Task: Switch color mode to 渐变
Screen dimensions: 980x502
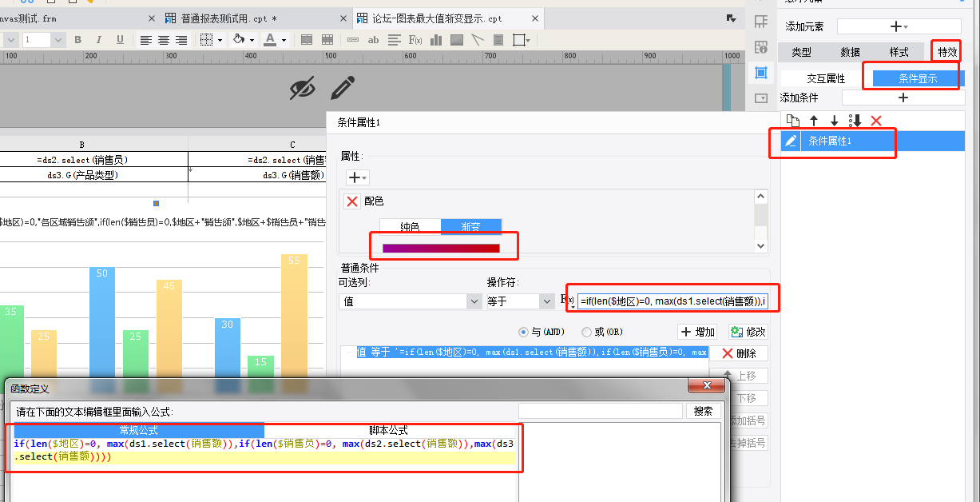Action: [x=471, y=227]
